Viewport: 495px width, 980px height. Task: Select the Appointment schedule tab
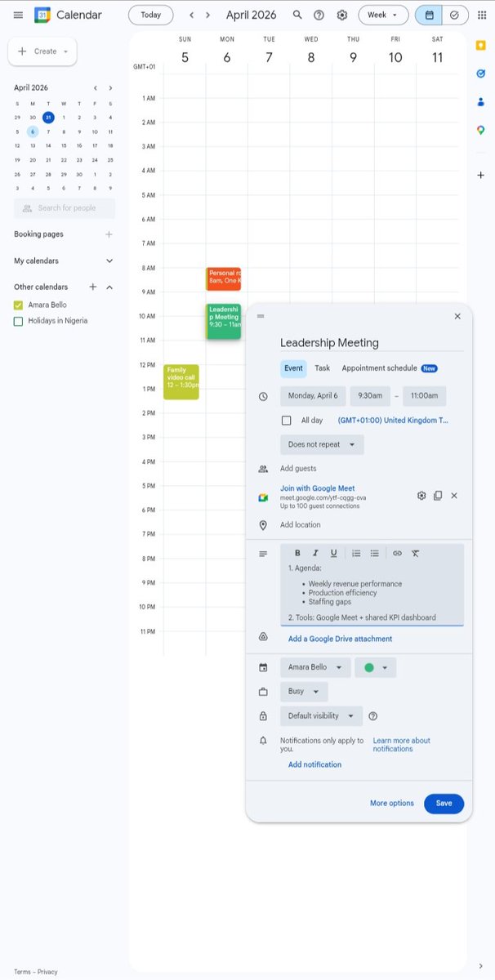pos(390,368)
